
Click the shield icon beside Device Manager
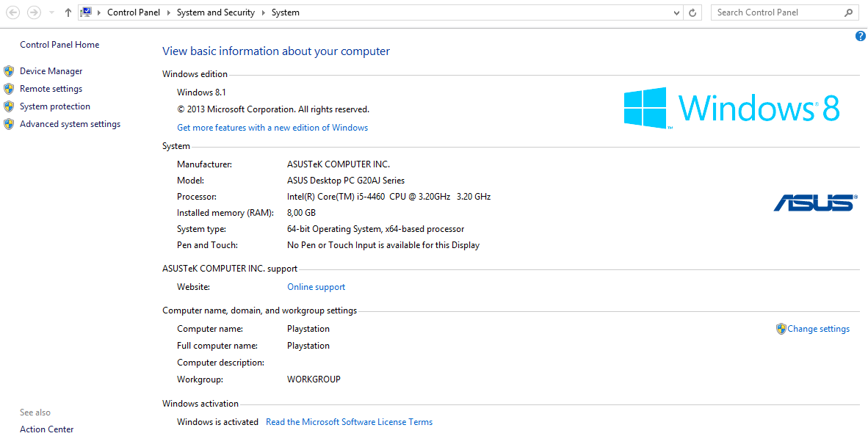(9, 70)
